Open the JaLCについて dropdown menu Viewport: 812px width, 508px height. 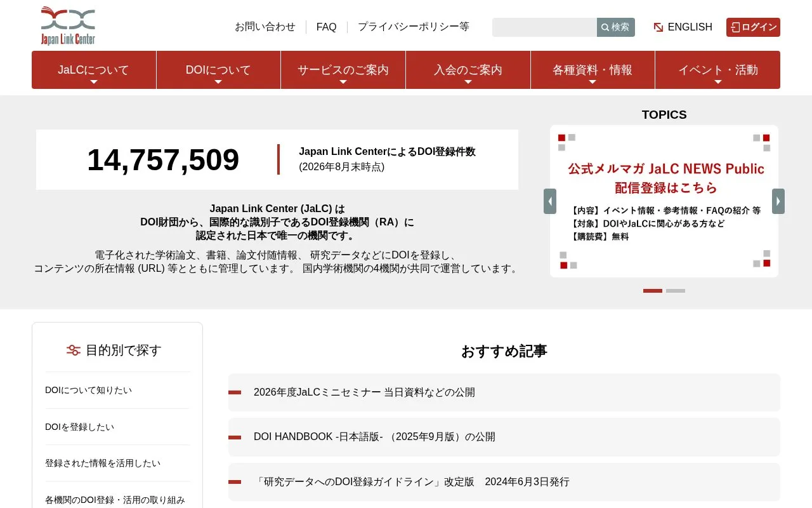point(94,70)
